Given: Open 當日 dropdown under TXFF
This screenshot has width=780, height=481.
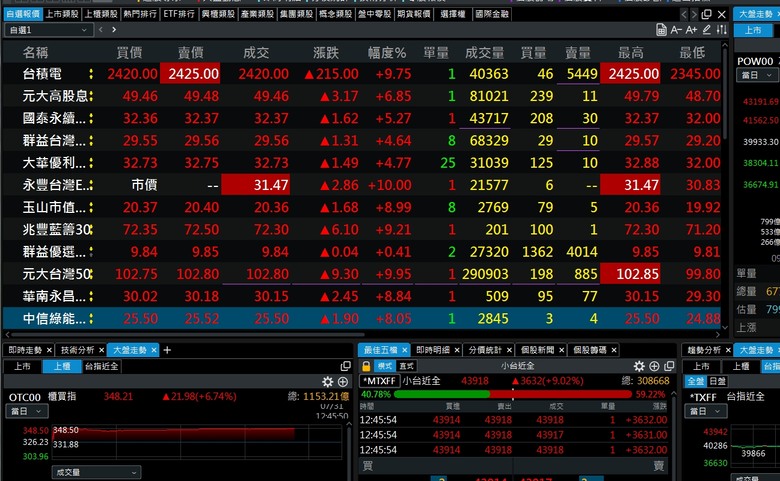Looking at the screenshot, I should pyautogui.click(x=706, y=411).
